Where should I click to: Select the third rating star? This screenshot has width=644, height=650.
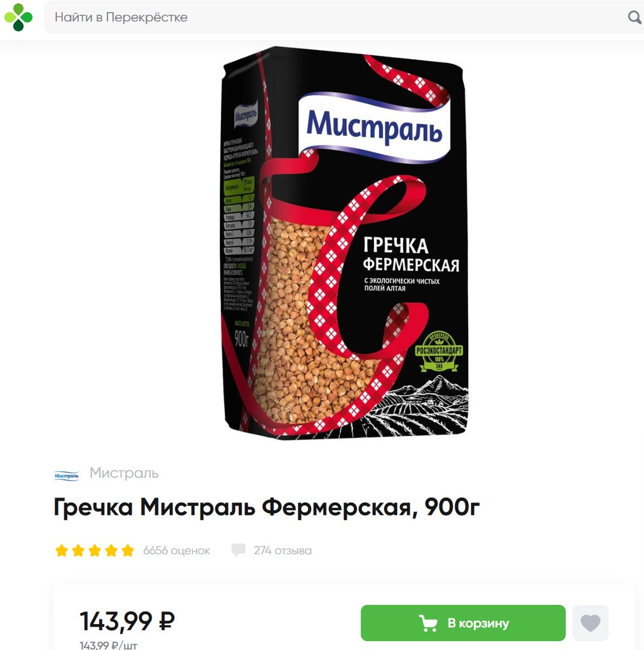[95, 550]
